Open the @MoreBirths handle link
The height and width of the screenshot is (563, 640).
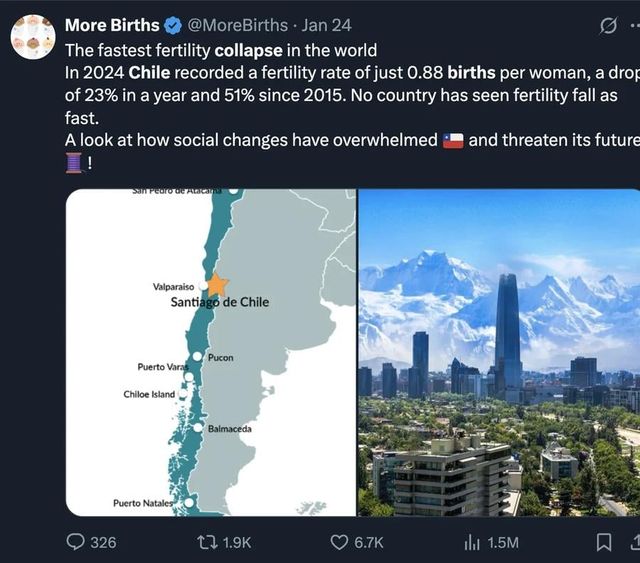pos(236,25)
